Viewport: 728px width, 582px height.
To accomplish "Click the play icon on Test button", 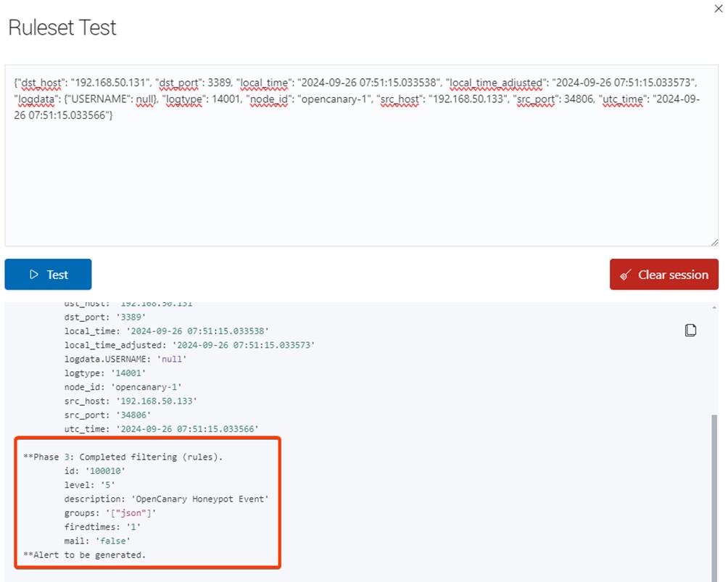I will 33,275.
